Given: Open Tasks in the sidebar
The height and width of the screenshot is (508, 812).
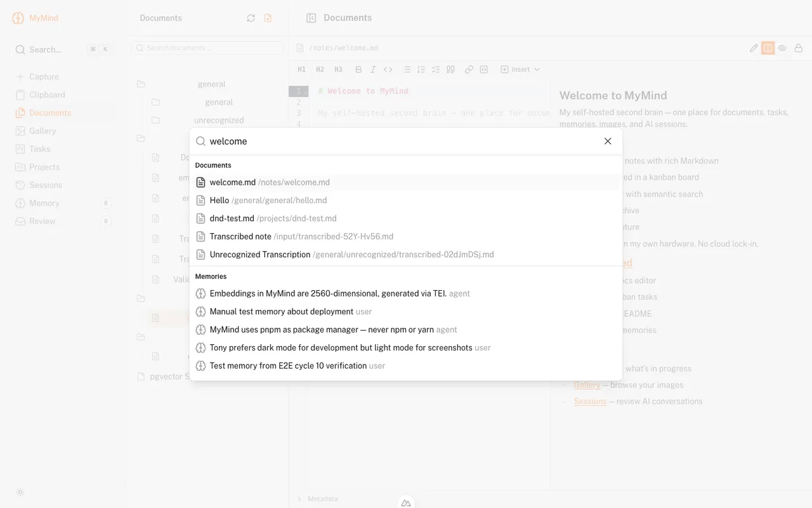Looking at the screenshot, I should pyautogui.click(x=32, y=149).
